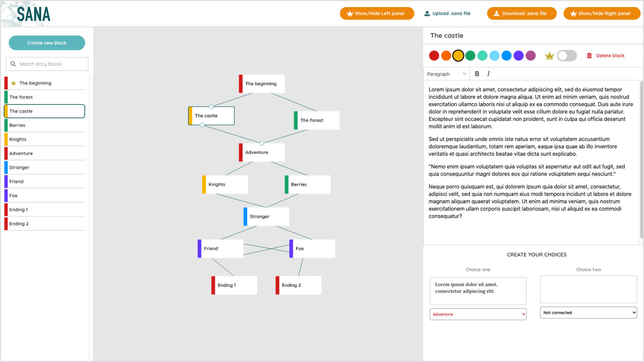Click the SANA logo
Screen dimensions: 644x362
[34, 14]
